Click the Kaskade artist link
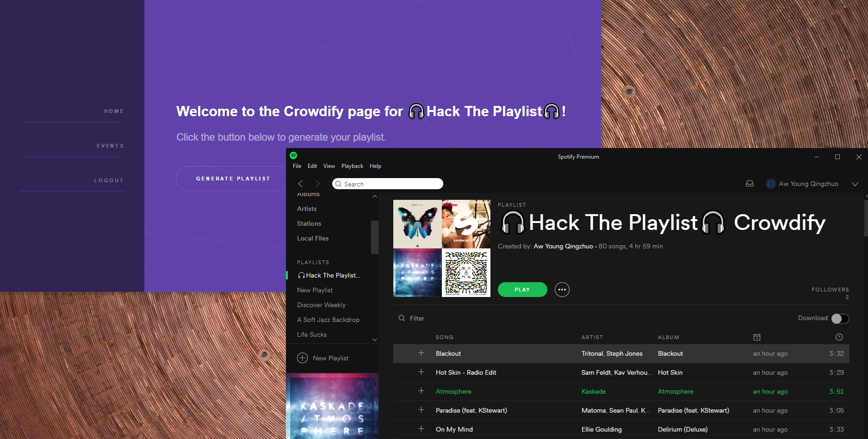 [x=594, y=391]
